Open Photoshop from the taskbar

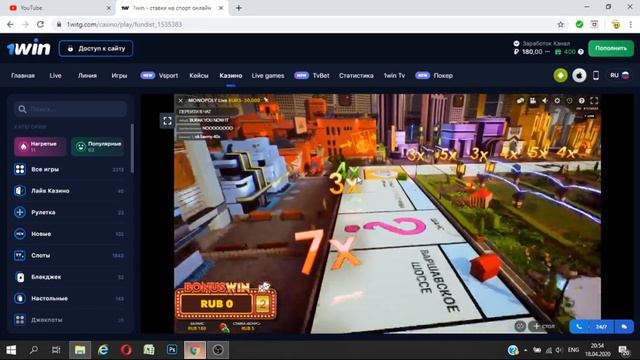click(172, 350)
